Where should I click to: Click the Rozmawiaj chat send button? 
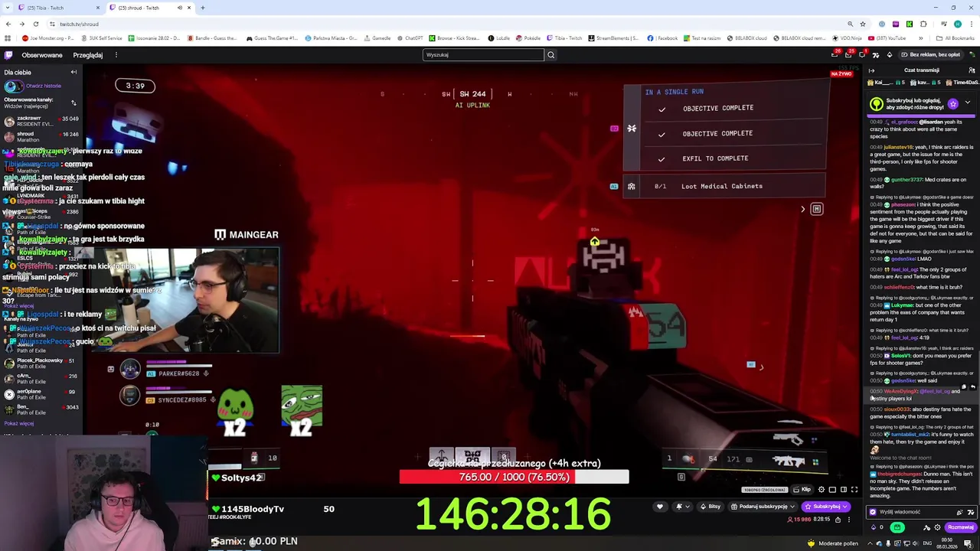click(960, 527)
